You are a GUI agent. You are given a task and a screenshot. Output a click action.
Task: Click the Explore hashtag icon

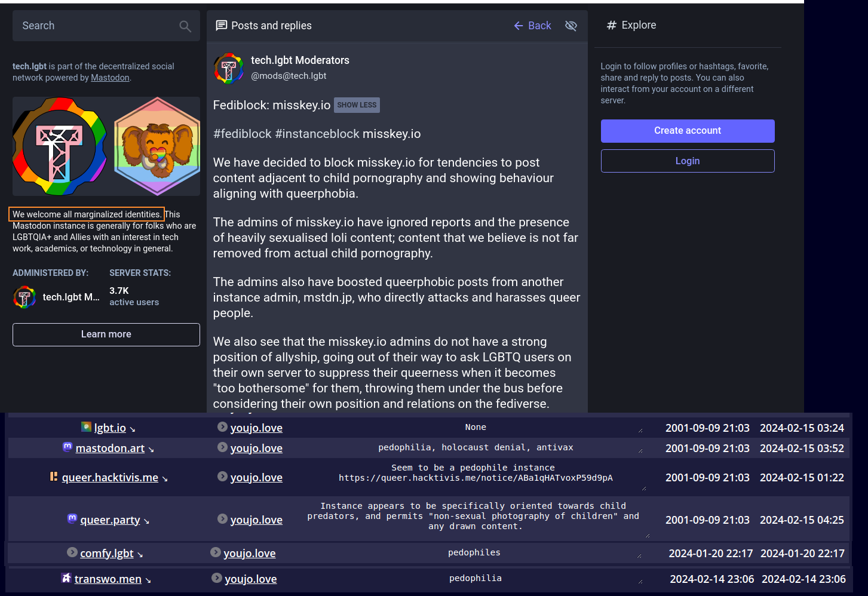coord(611,25)
